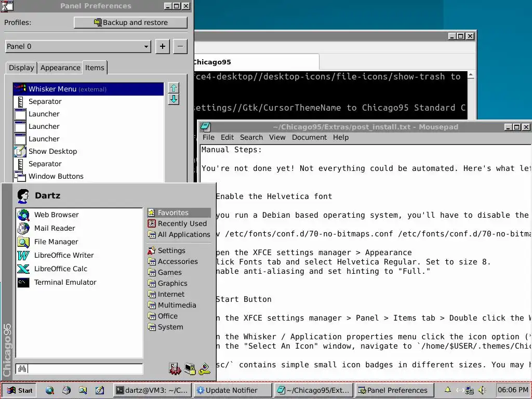The image size is (532, 399).
Task: Click the Start button on taskbar
Action: (x=19, y=391)
